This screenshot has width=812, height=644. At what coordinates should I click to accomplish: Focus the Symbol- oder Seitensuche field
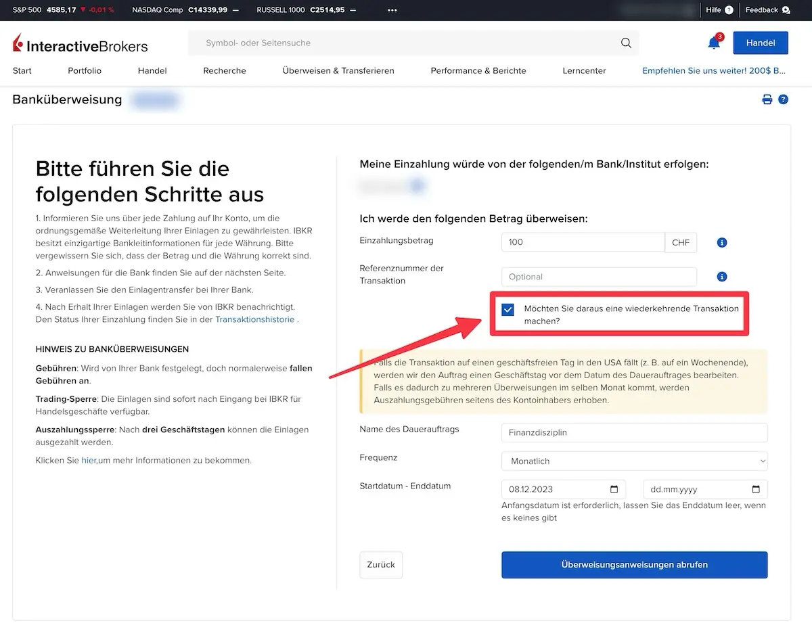[413, 43]
